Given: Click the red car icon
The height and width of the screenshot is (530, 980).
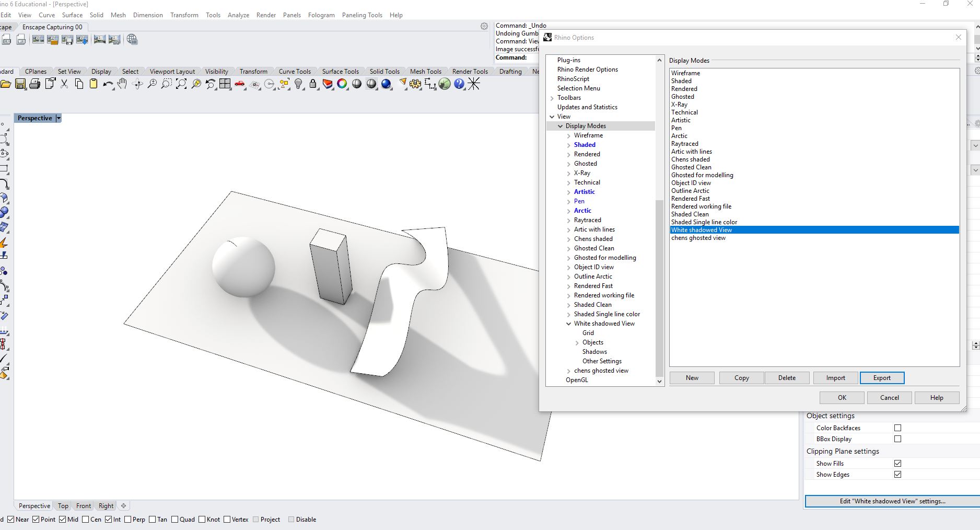Looking at the screenshot, I should (240, 84).
